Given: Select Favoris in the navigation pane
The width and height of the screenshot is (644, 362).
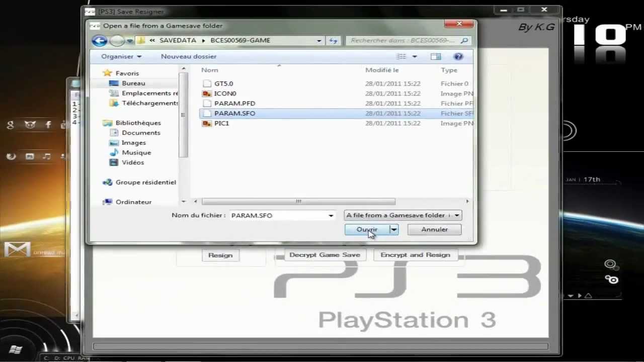Looking at the screenshot, I should pos(127,73).
